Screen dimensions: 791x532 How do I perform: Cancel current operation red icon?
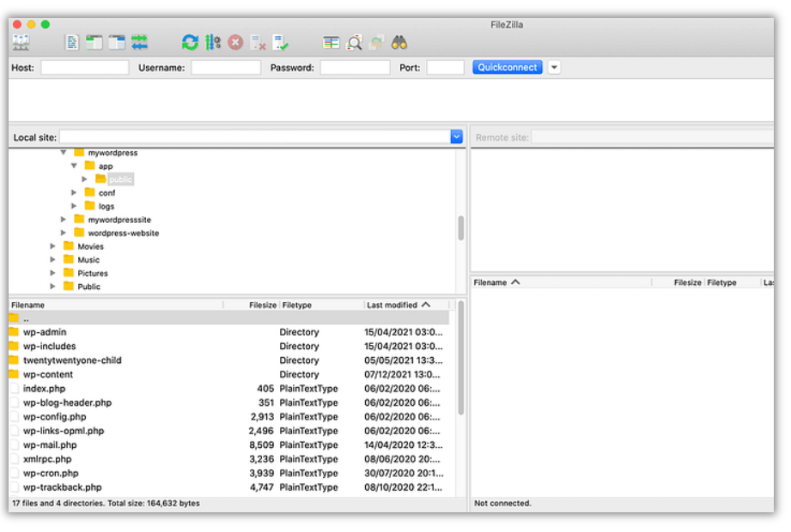[x=235, y=42]
